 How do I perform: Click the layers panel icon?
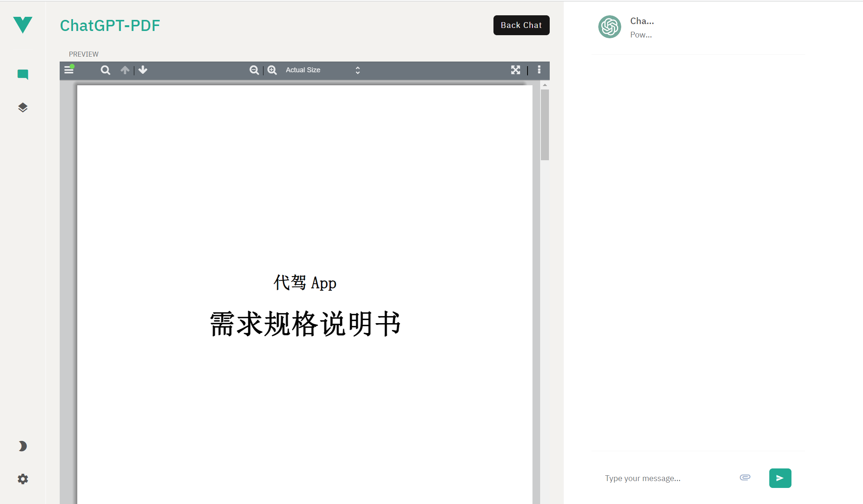click(23, 107)
